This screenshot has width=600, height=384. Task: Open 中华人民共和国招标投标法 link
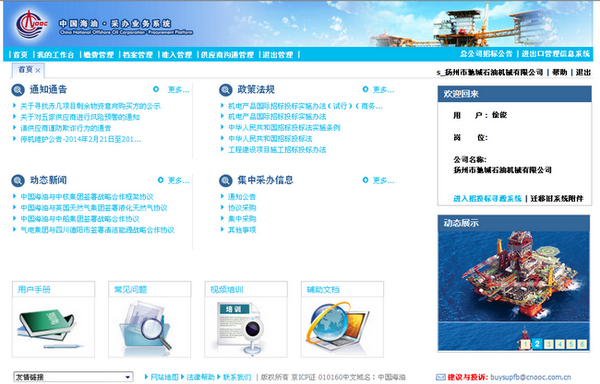point(270,138)
